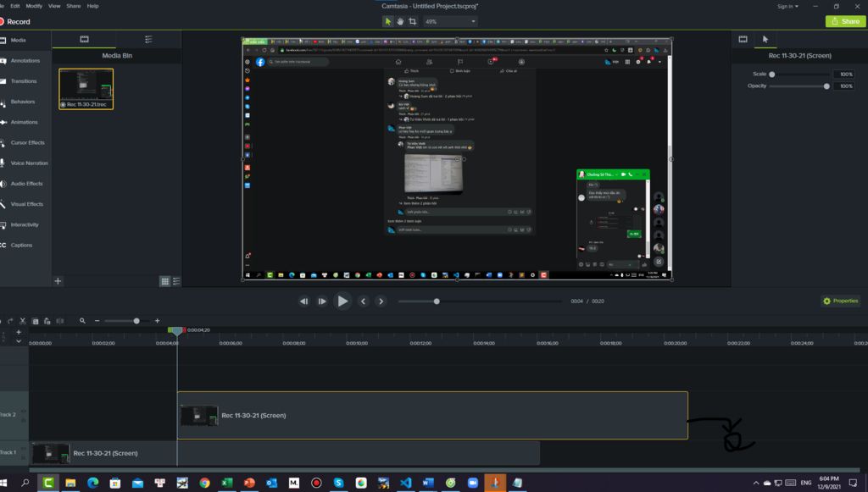Adjust the Opacity slider

[826, 86]
